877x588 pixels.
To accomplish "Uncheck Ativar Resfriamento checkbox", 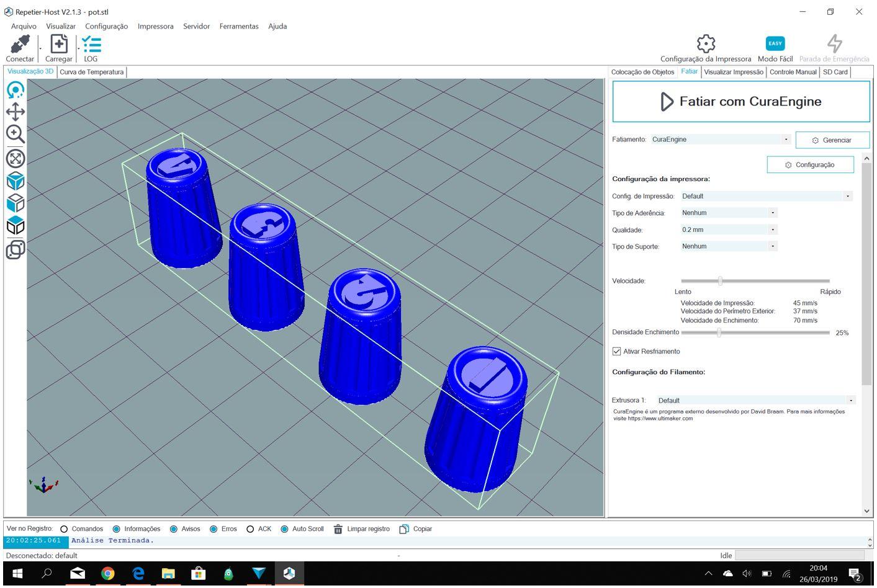I will tap(617, 352).
